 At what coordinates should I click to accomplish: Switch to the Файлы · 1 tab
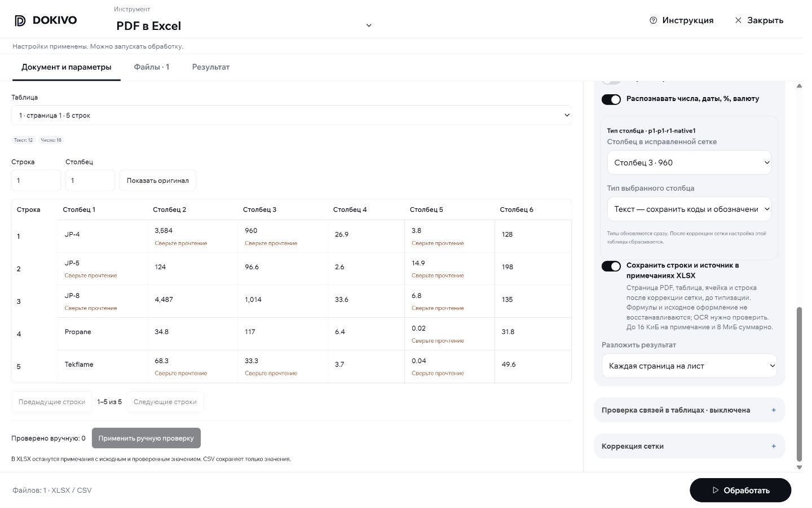152,67
